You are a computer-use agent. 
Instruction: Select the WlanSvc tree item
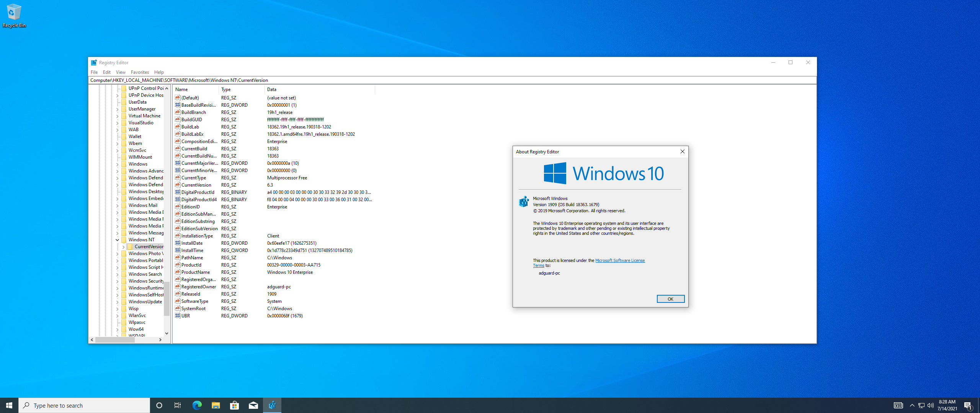coord(137,315)
